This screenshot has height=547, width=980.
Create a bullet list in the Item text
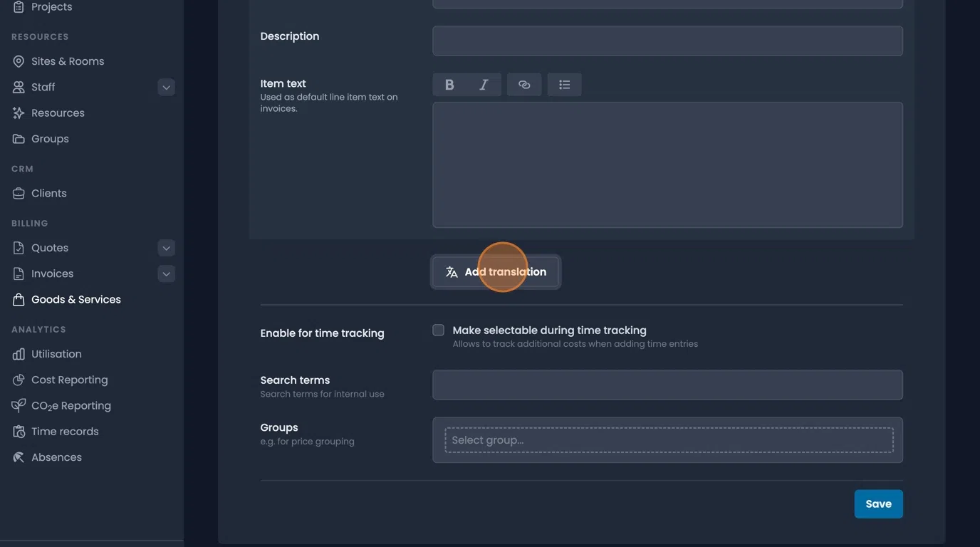(564, 84)
